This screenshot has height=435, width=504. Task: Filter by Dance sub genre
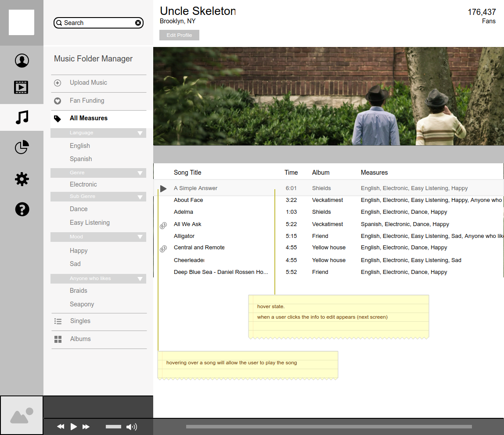pyautogui.click(x=79, y=209)
